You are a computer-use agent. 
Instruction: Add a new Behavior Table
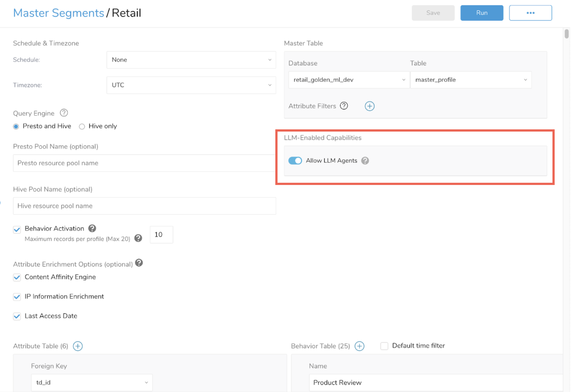[359, 346]
